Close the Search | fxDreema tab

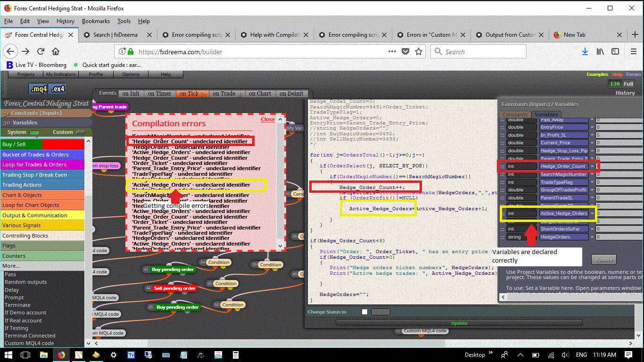point(149,34)
